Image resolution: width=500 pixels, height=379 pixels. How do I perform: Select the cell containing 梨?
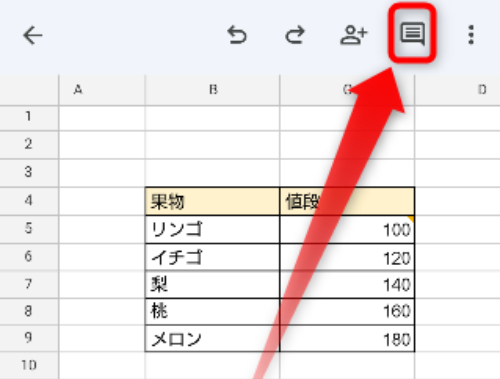(213, 284)
